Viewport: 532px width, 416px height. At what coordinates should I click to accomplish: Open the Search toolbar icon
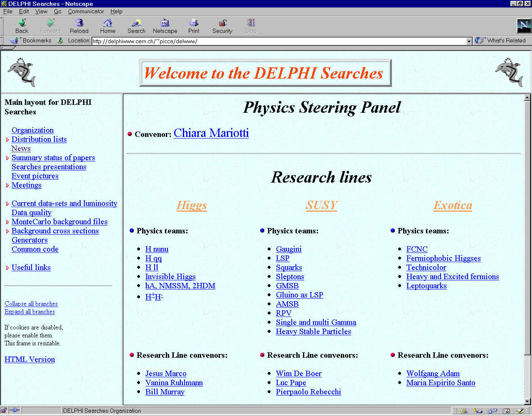click(x=136, y=23)
